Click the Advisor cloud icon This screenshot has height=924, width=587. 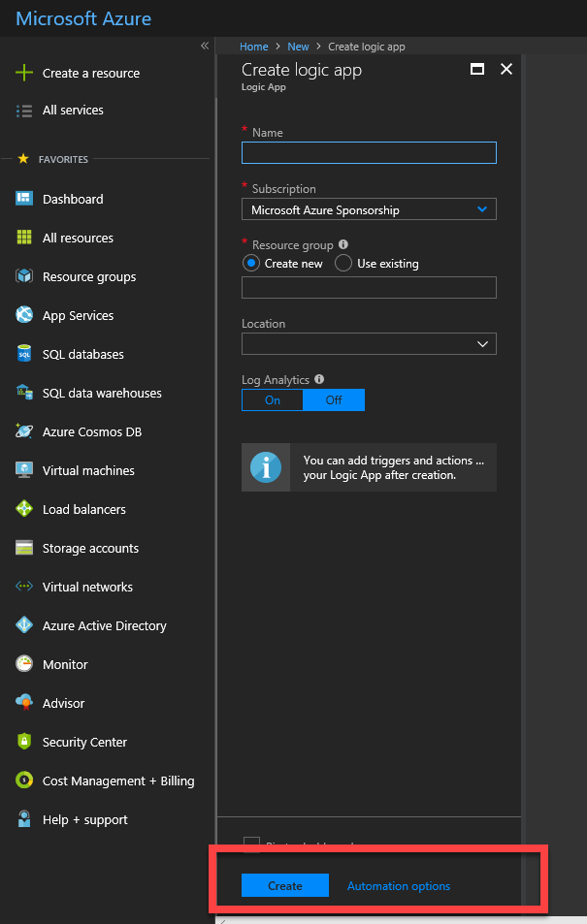click(x=24, y=702)
